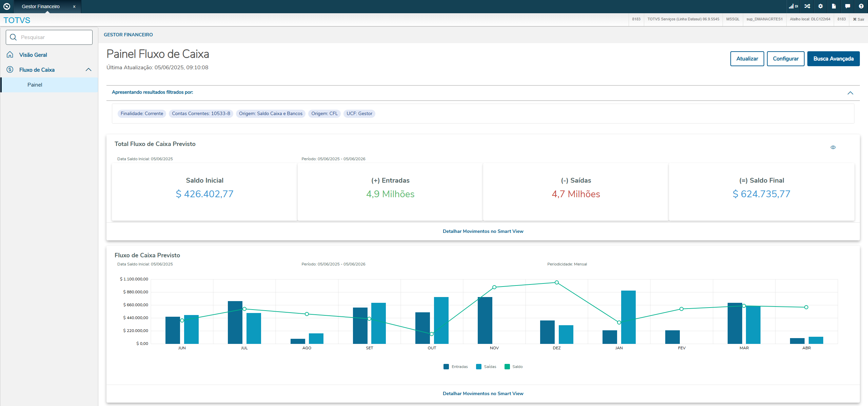Click the TOTVS circular logo icon
The height and width of the screenshot is (406, 868).
(6, 6)
